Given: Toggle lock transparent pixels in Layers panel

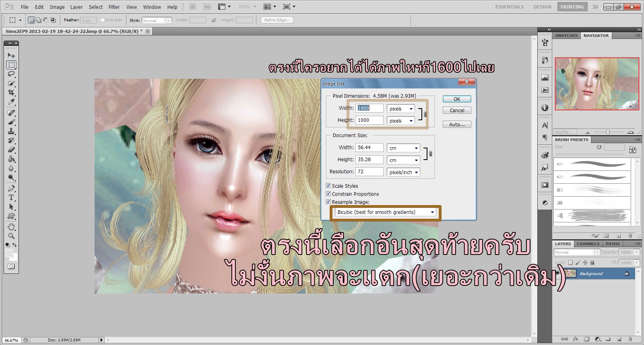Looking at the screenshot, I should tap(570, 263).
